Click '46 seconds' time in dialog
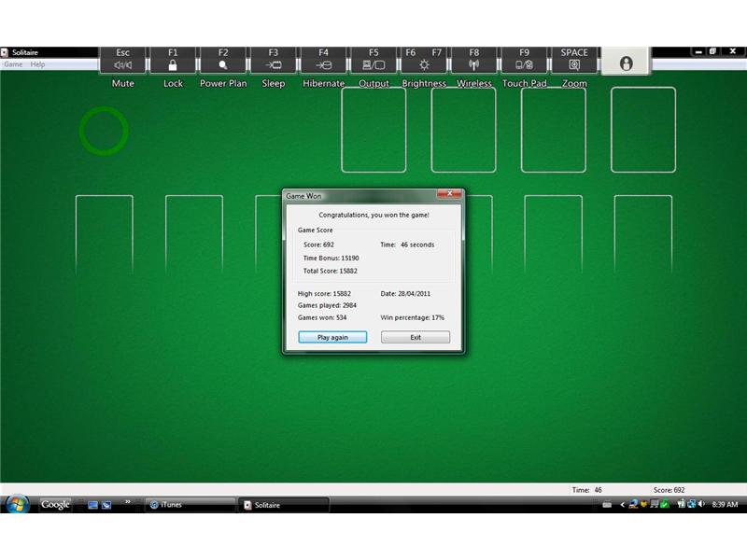The image size is (747, 560). pyautogui.click(x=417, y=245)
